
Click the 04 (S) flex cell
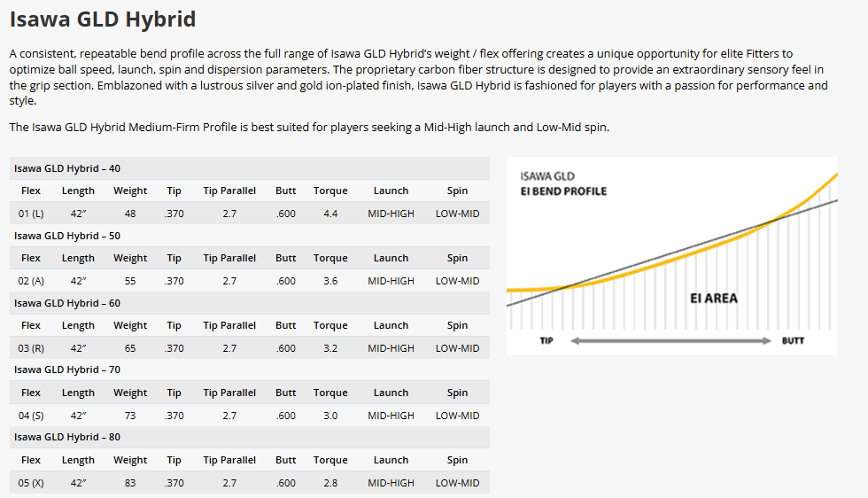(31, 416)
